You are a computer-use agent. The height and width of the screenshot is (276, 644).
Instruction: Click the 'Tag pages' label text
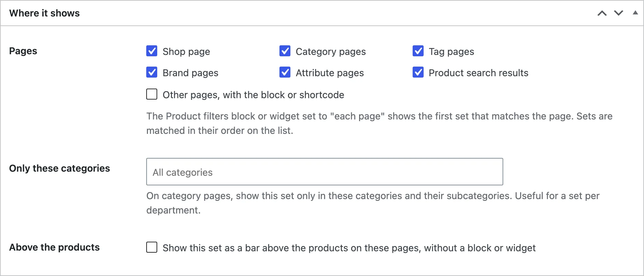[451, 51]
